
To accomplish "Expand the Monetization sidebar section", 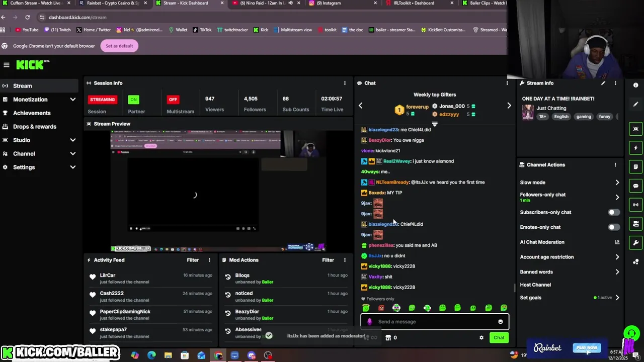I will (73, 100).
